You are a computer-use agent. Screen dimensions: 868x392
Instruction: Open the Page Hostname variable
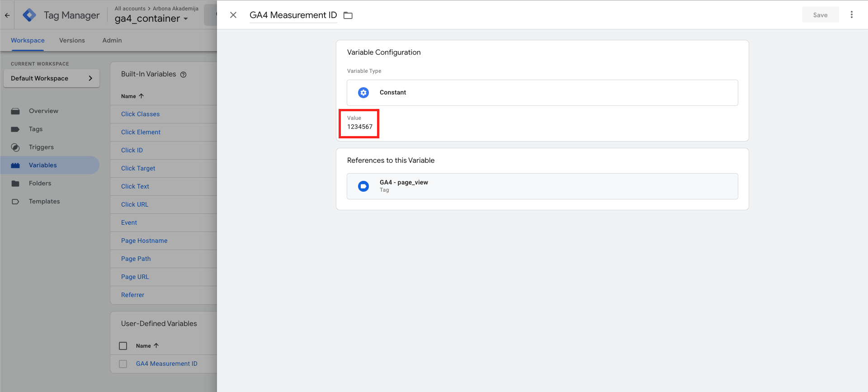144,241
